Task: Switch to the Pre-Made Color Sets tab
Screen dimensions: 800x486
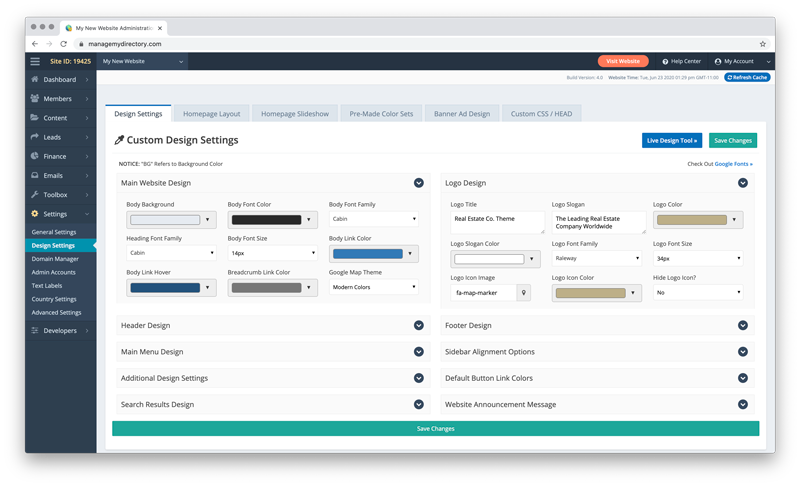Action: (381, 114)
